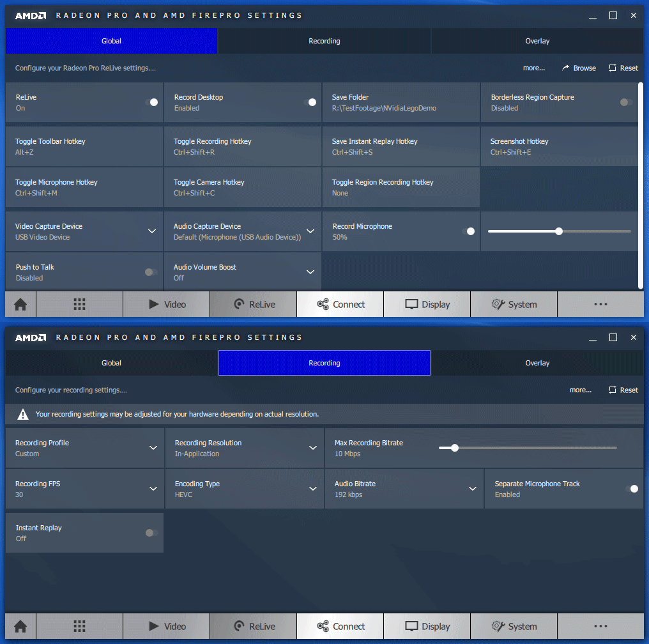Click more... in upper window

point(534,68)
